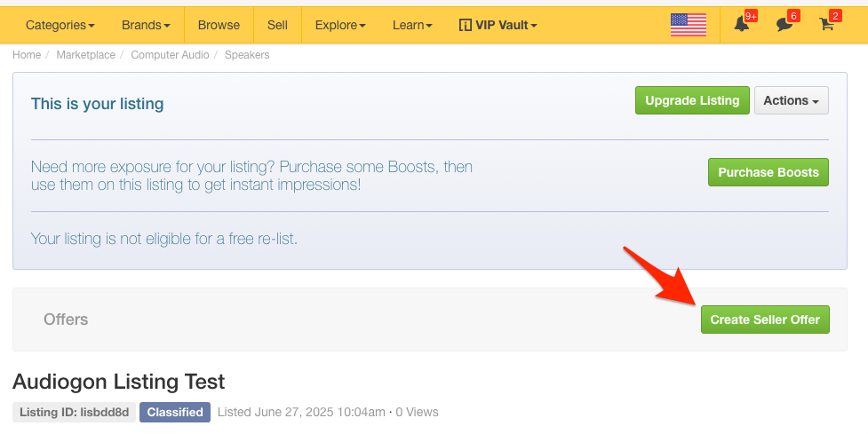Click the not eligible for free re-list text

coord(163,239)
